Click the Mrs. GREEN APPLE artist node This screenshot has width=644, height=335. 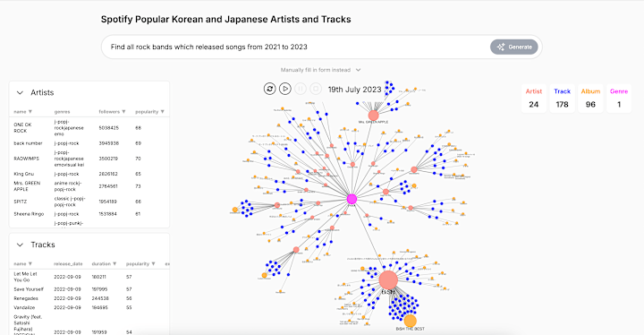click(373, 116)
